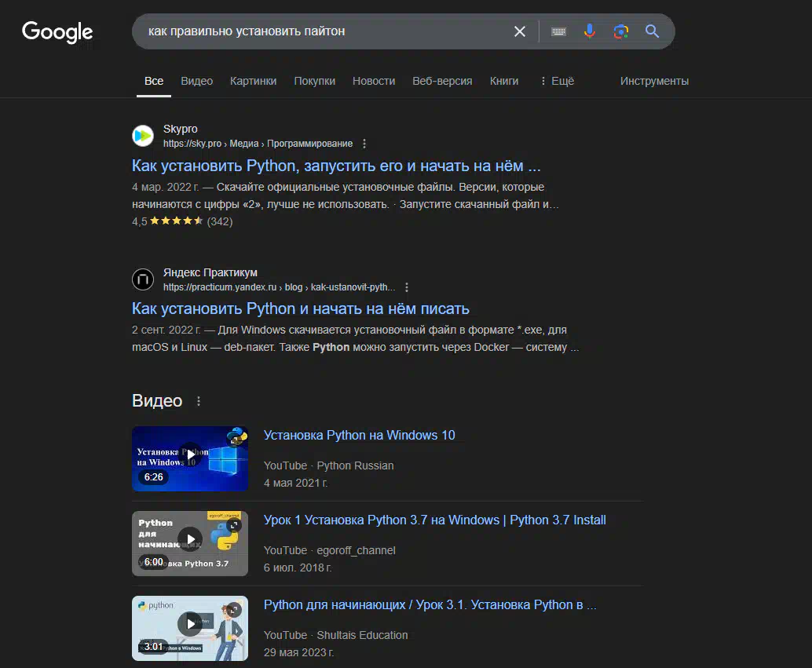The width and height of the screenshot is (812, 668).
Task: Open the Новости tab
Action: (374, 82)
